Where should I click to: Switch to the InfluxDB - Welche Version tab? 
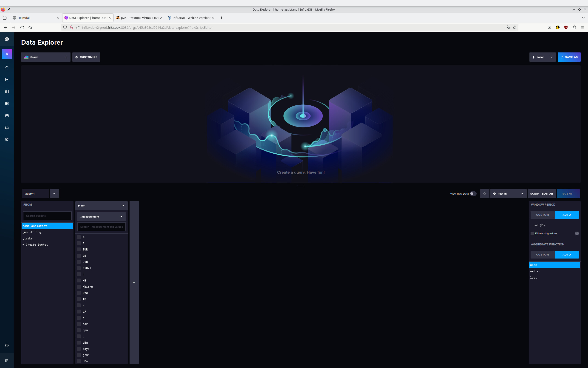pos(191,18)
